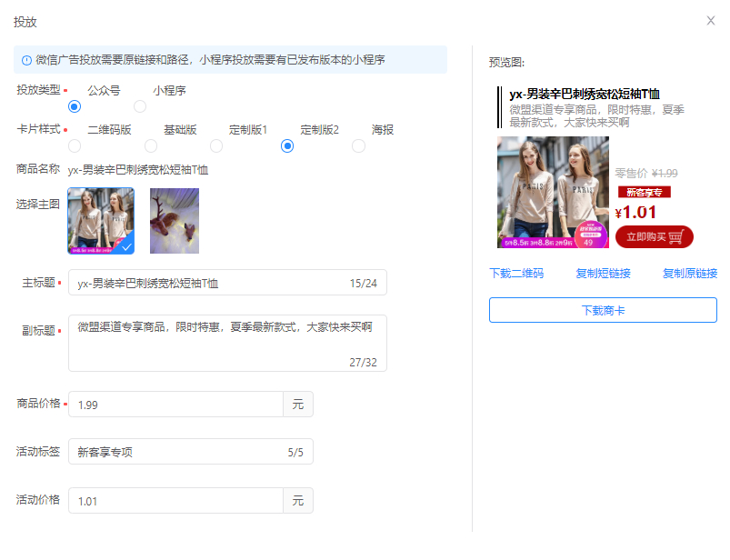Click the 元 suffix of 活动价格
The image size is (730, 560).
[298, 500]
